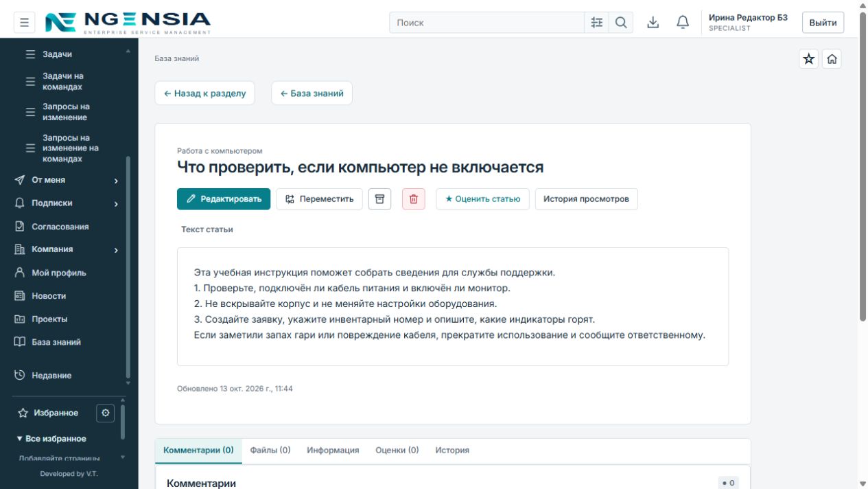Click Developed by V.T. footer text
Screen dimensions: 868x489
click(69, 474)
